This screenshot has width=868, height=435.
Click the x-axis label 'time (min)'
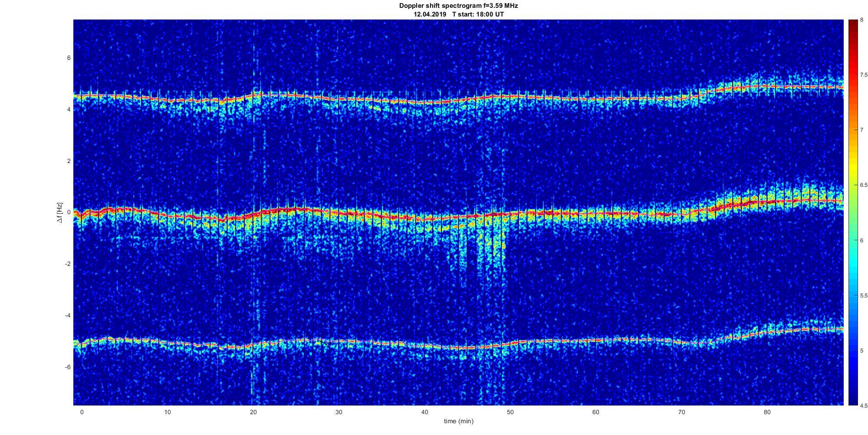click(458, 421)
